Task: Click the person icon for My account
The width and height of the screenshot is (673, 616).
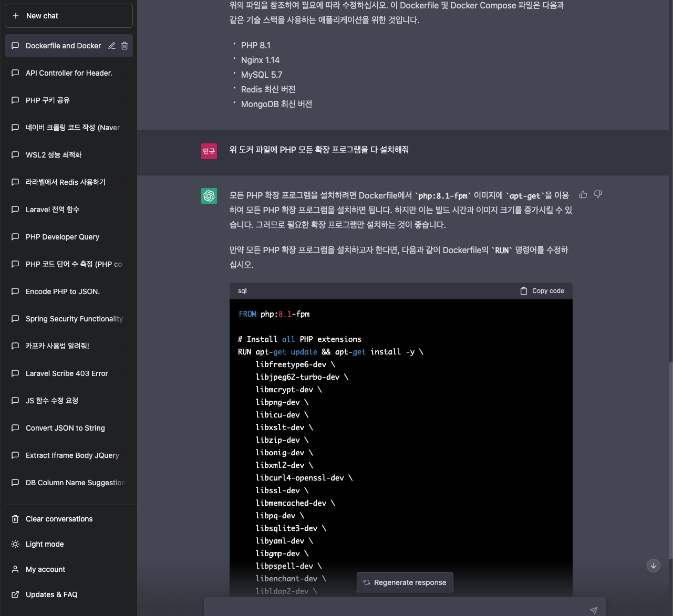Action: (x=15, y=569)
